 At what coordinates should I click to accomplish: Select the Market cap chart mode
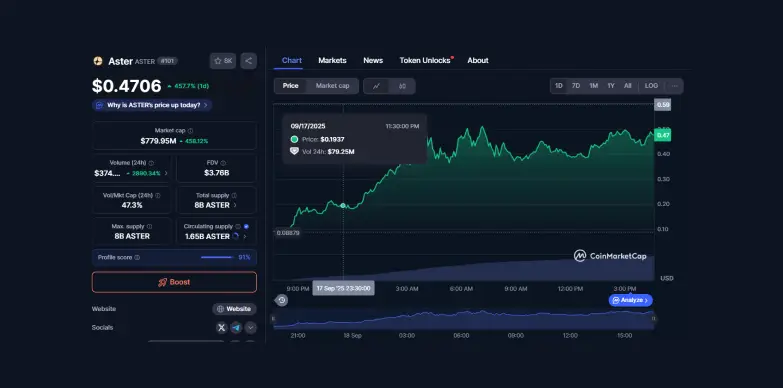point(333,86)
